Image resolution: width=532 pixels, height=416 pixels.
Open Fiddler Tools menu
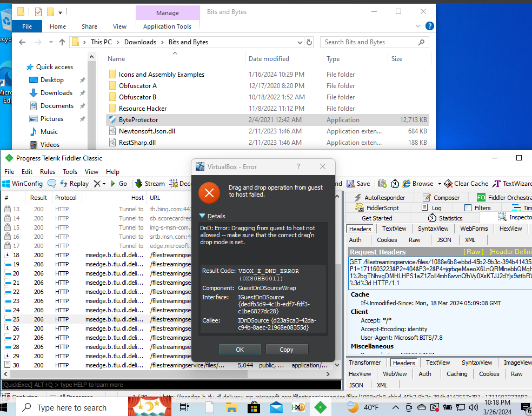[x=70, y=172]
